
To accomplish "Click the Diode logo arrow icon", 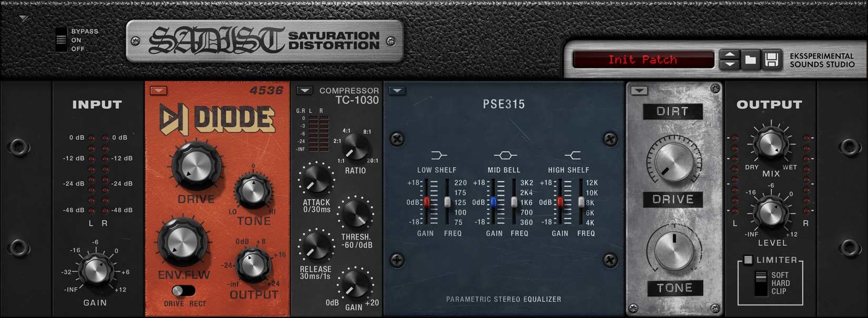I will pos(174,120).
